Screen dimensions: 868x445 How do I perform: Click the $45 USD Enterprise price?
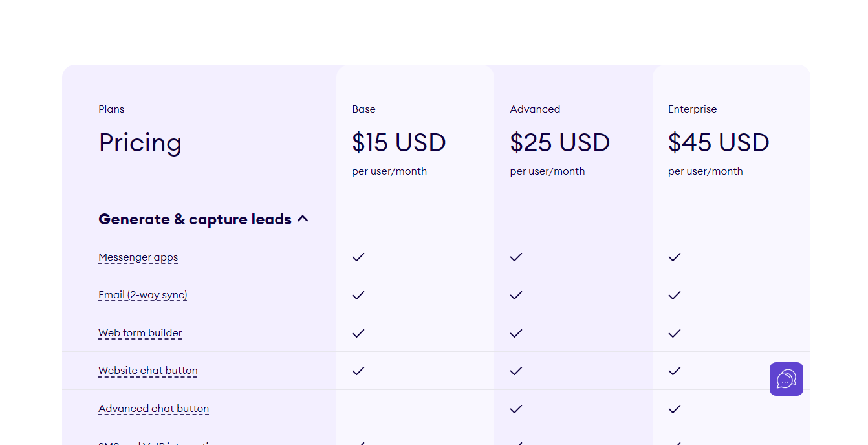719,143
